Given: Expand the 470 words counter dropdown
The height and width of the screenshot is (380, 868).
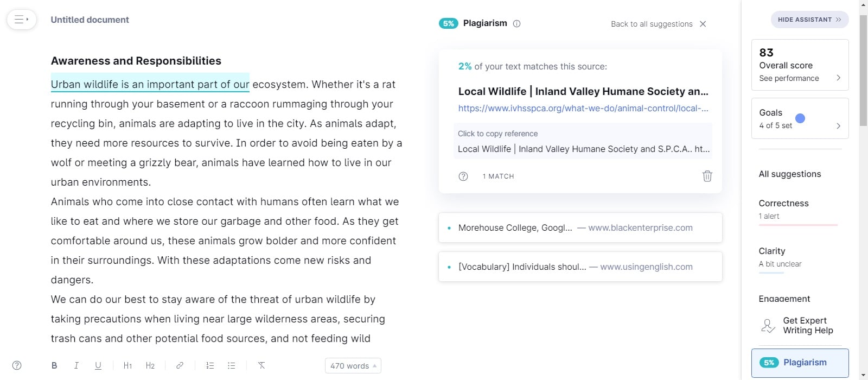Looking at the screenshot, I should (353, 366).
